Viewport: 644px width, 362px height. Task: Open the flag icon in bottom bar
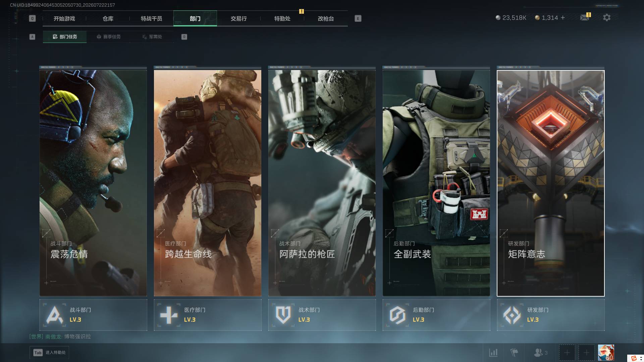[514, 353]
